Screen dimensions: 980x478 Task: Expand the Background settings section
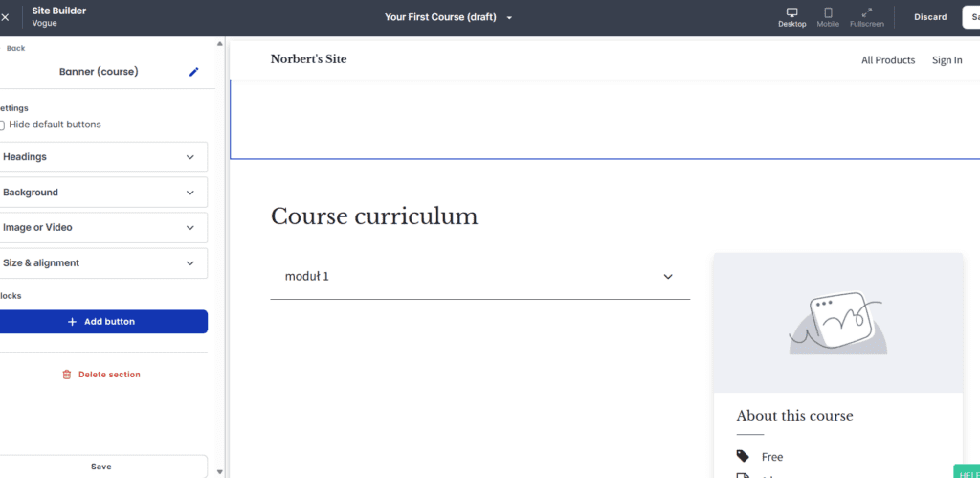coord(103,193)
